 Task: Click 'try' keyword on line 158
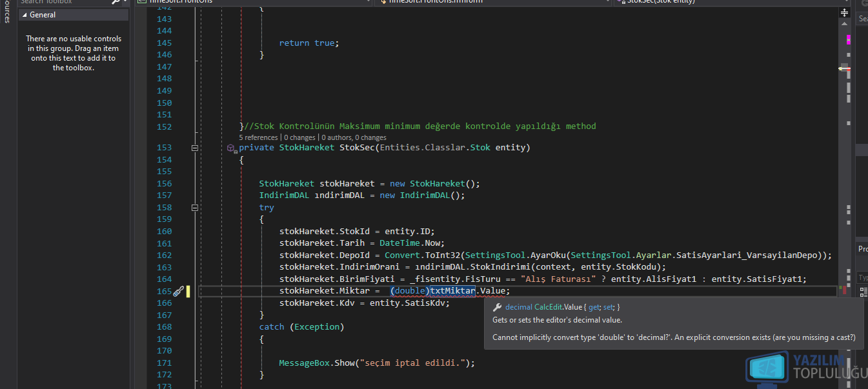pos(267,208)
